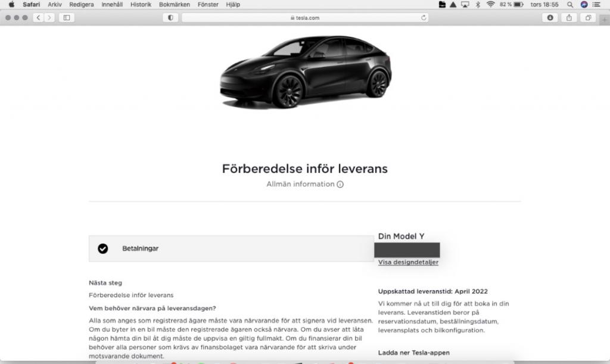
Task: Click the Allmän information info icon
Action: (x=340, y=184)
